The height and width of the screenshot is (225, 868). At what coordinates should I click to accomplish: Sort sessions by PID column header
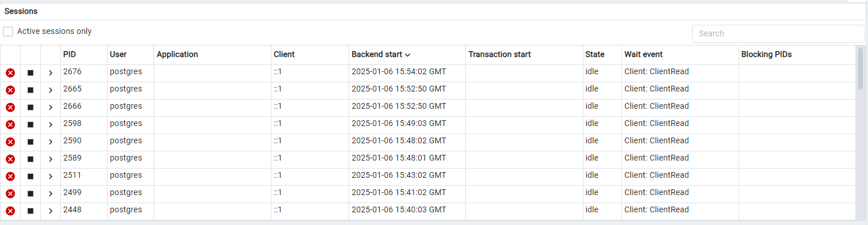pos(70,55)
